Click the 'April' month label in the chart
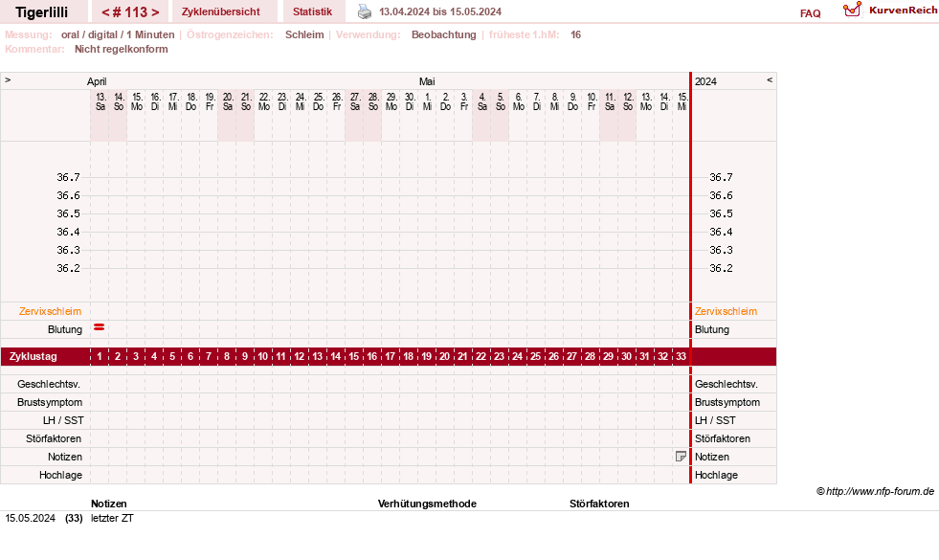Screen dimensions: 939x560 click(97, 81)
